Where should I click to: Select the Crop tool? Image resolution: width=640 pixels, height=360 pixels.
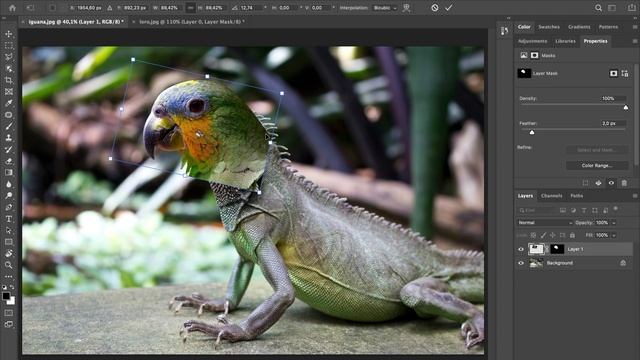pyautogui.click(x=9, y=80)
